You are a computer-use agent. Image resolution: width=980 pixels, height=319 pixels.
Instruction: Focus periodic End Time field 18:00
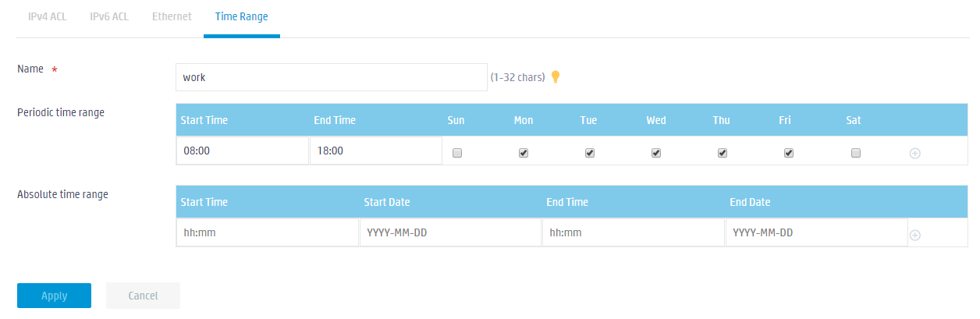(375, 151)
